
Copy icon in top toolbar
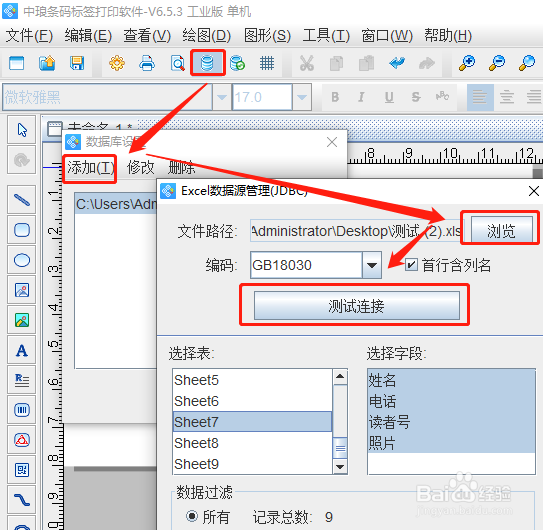[x=336, y=63]
